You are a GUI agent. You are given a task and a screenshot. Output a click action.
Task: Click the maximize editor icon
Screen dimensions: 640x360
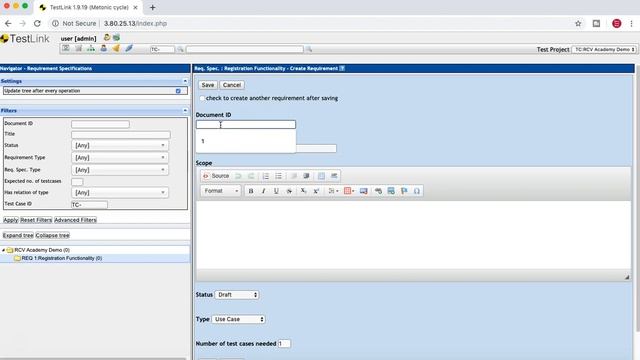coord(321,176)
